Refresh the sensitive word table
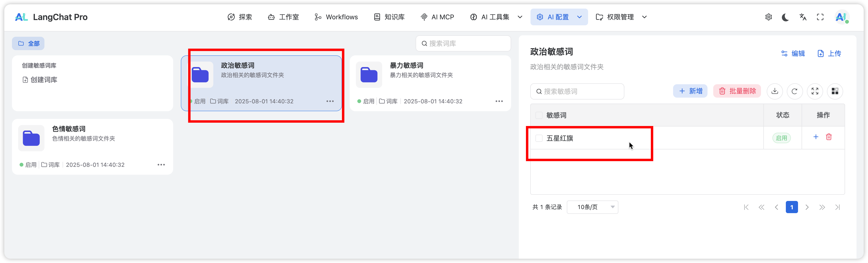This screenshot has height=263, width=868. [x=794, y=91]
